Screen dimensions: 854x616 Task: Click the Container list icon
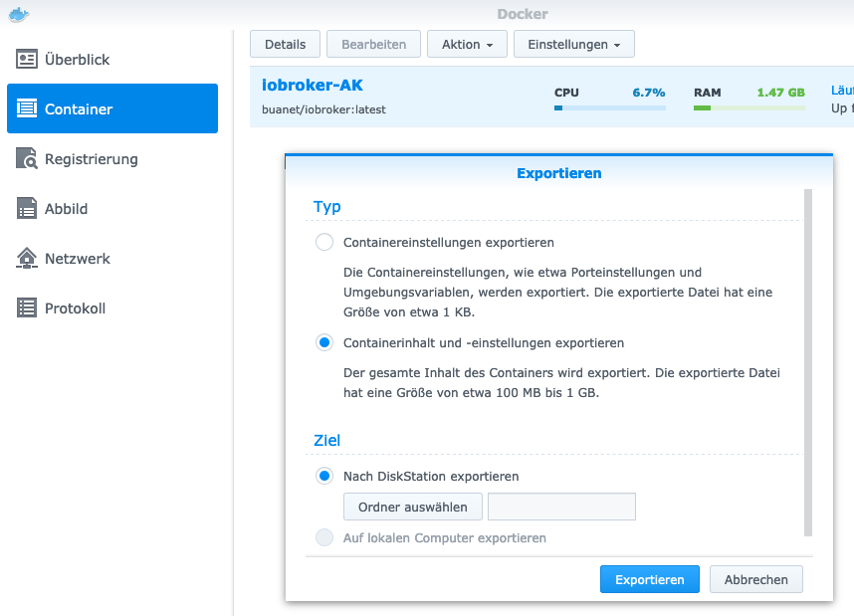click(x=27, y=109)
